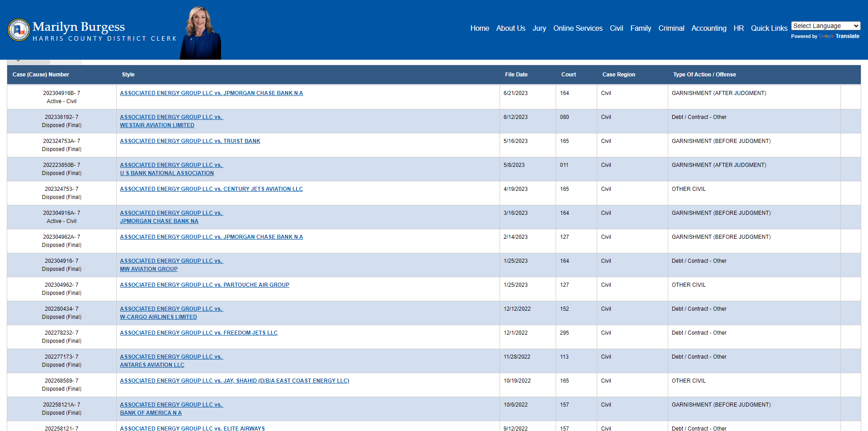Click the Harris County District Clerk seal logo
The height and width of the screenshot is (431, 868).
[x=19, y=30]
